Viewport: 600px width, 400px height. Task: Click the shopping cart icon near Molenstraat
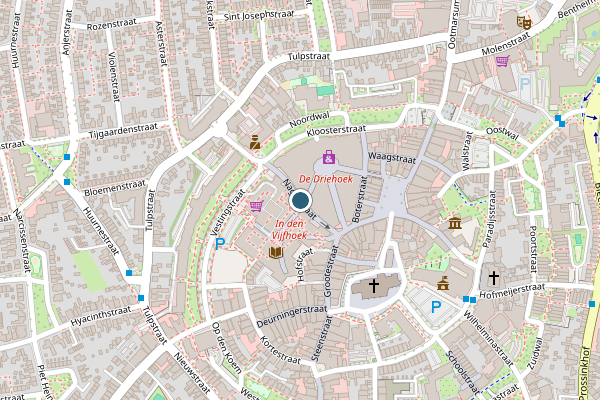tap(503, 61)
